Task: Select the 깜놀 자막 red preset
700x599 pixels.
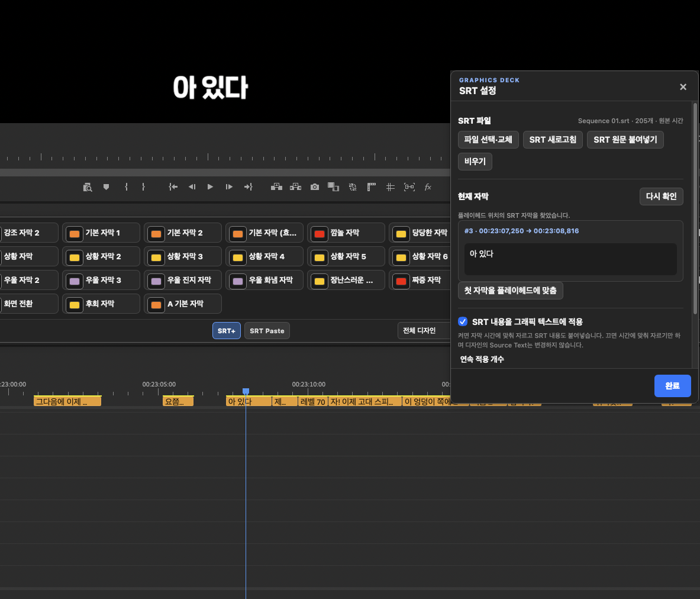Action: (346, 233)
